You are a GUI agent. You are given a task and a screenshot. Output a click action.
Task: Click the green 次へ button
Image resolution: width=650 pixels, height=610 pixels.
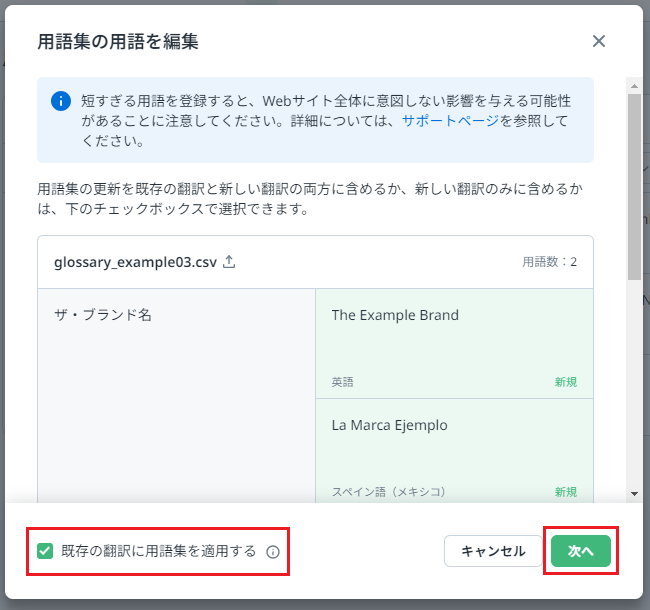pyautogui.click(x=580, y=551)
